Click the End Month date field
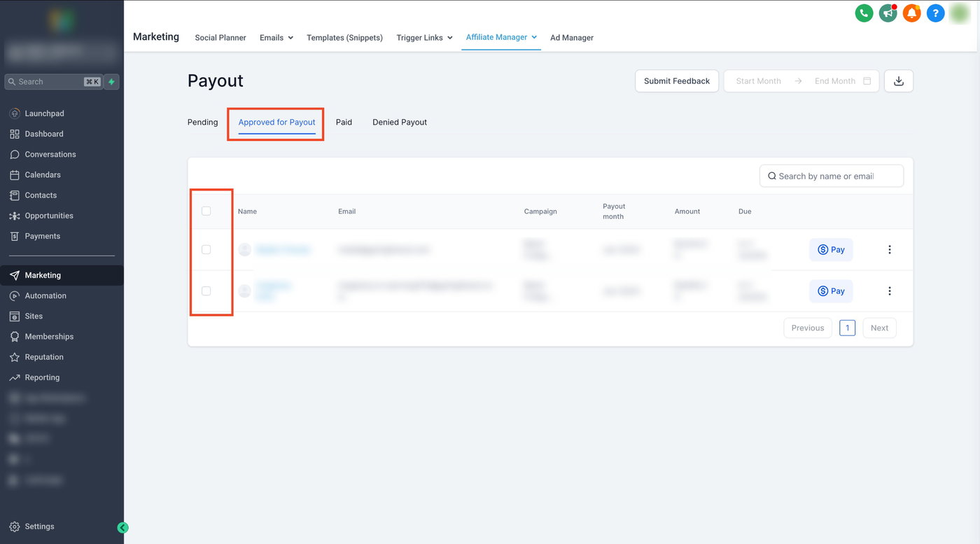Viewport: 980px width, 544px height. [835, 81]
